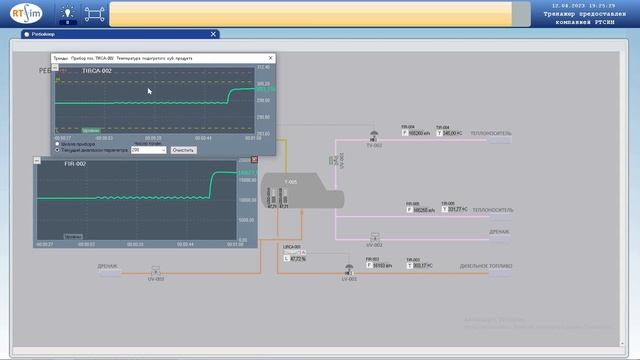
Task: Click the FIR-004 flow indicator F box
Action: coord(404,133)
